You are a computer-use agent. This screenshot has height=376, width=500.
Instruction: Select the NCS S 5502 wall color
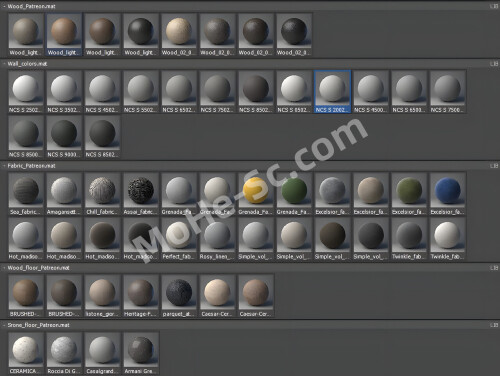pos(141,92)
